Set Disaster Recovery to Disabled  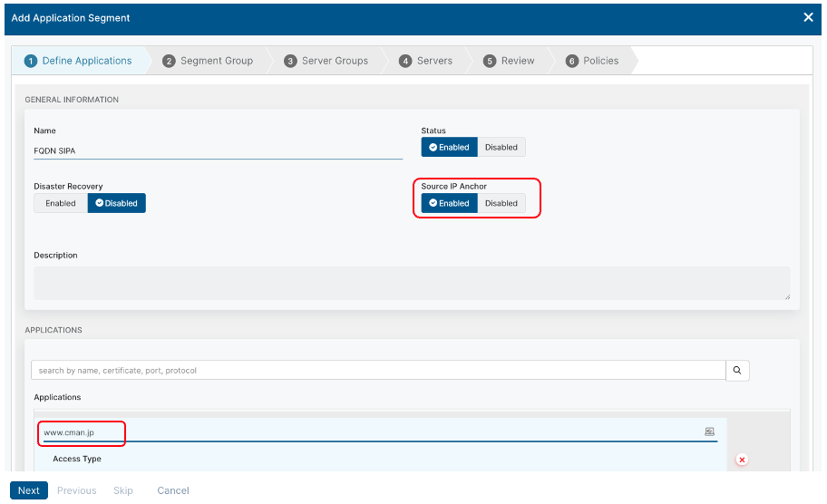(117, 203)
